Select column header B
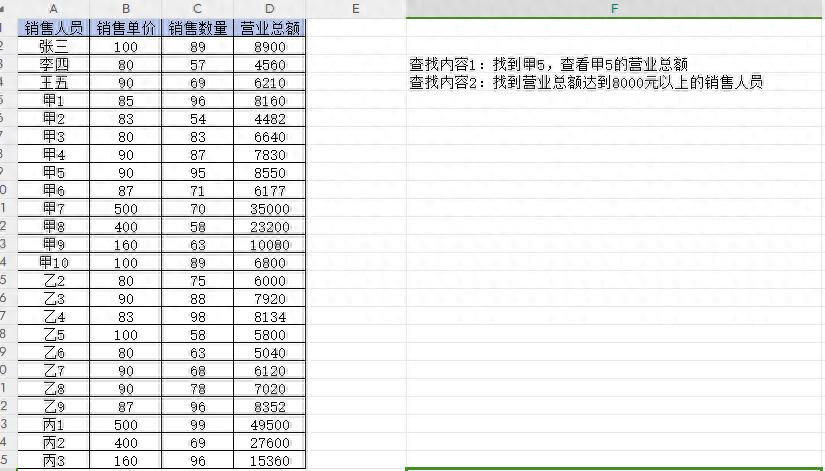 pos(126,9)
